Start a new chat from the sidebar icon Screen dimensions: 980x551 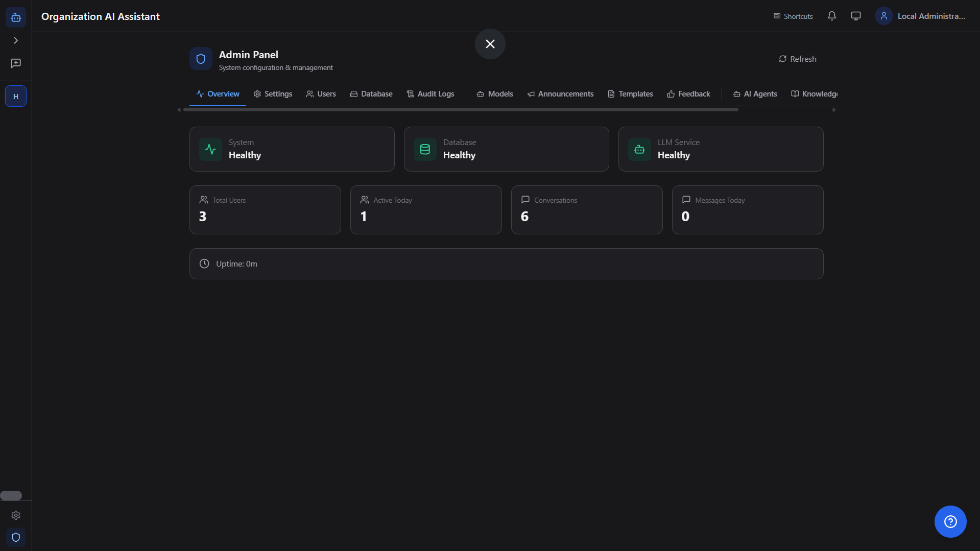[x=16, y=63]
